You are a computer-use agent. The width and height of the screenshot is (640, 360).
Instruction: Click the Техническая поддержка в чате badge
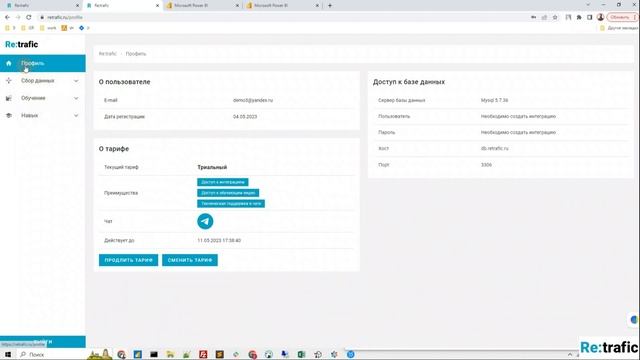231,203
